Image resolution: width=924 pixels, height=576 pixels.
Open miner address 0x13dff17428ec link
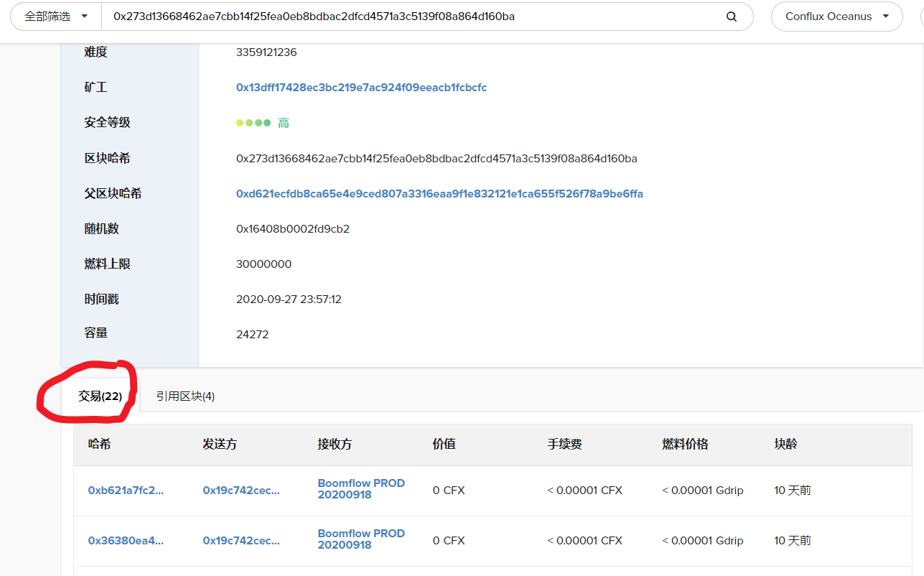click(361, 88)
